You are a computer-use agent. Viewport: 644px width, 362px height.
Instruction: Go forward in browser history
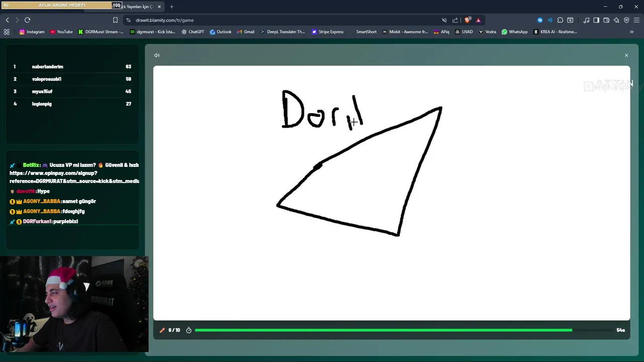pos(17,20)
